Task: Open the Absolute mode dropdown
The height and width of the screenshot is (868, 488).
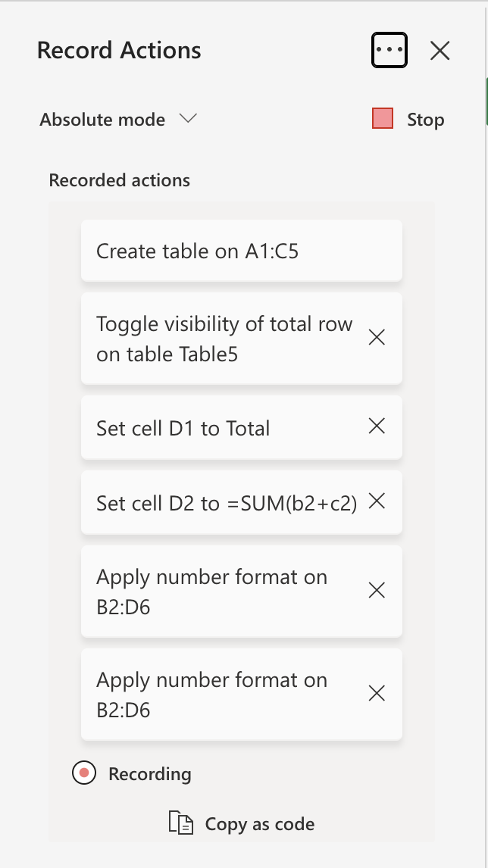Action: (117, 119)
